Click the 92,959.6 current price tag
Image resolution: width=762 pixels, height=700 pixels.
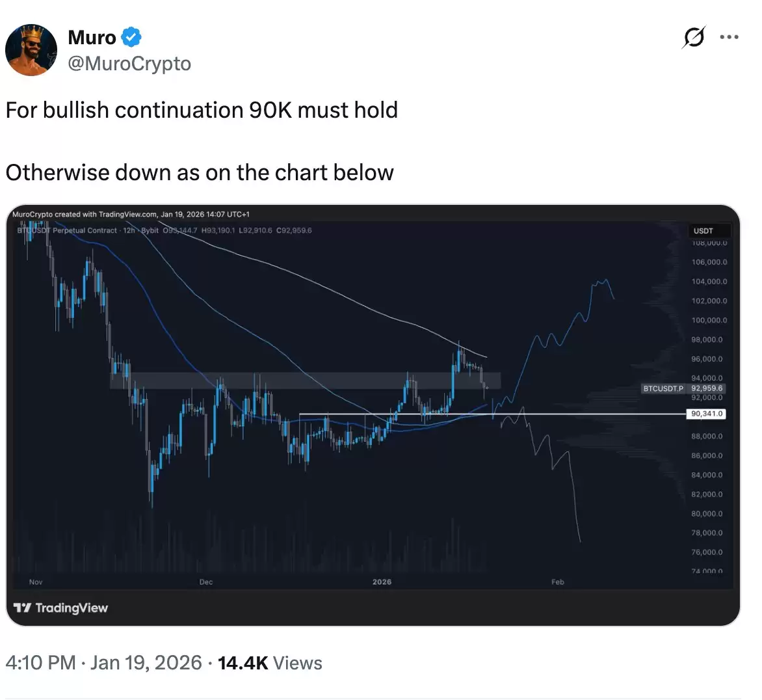coord(705,388)
